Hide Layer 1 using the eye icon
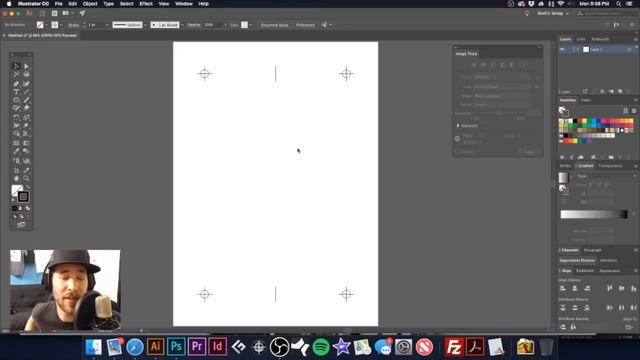640x360 pixels. coord(562,49)
